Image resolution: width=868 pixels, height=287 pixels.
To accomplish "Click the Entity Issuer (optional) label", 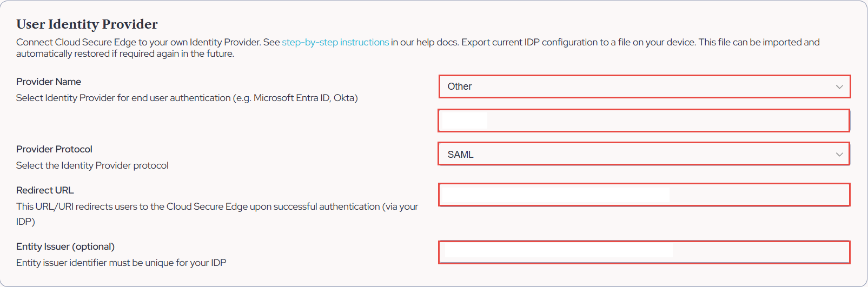I will coord(65,246).
